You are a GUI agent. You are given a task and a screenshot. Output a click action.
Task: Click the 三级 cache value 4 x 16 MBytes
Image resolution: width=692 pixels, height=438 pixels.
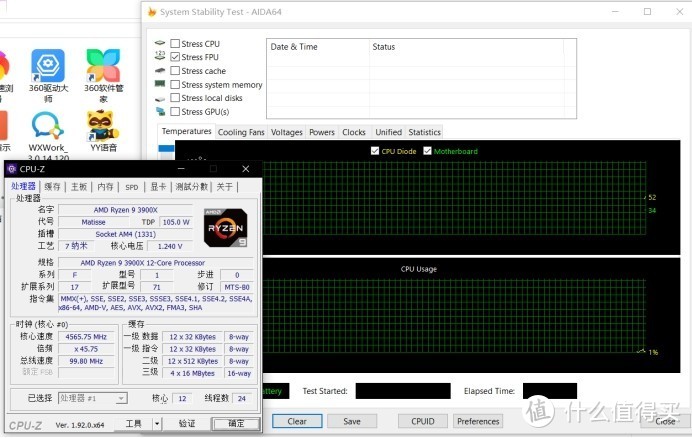[x=192, y=373]
